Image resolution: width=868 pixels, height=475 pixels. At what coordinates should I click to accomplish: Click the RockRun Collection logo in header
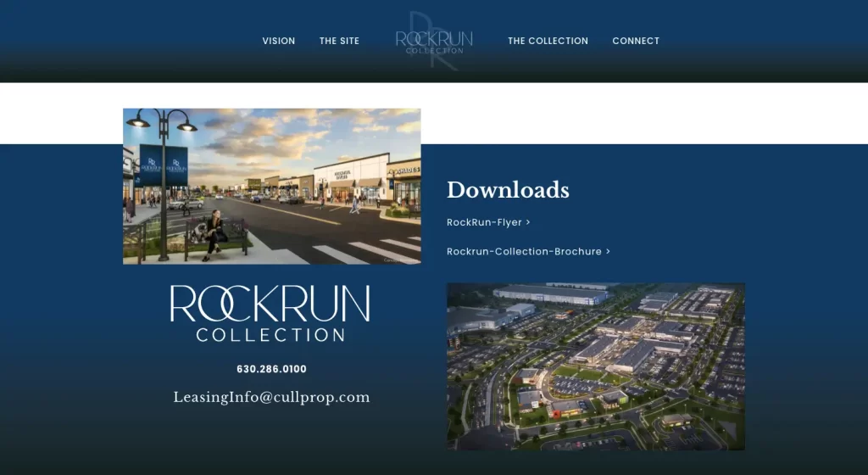point(434,41)
